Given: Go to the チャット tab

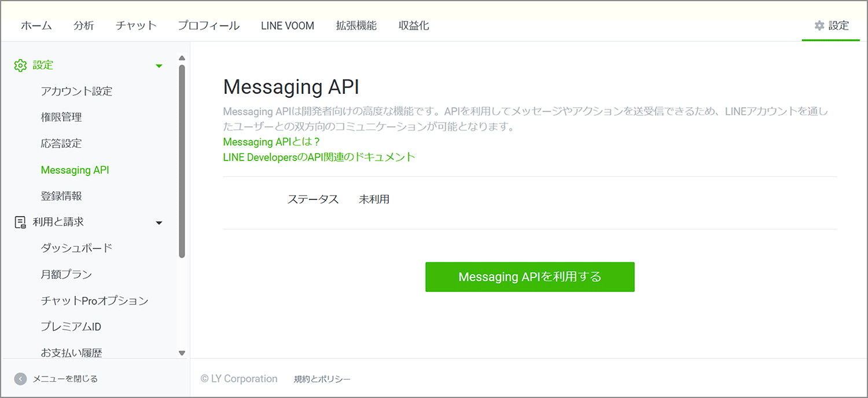Looking at the screenshot, I should 136,25.
